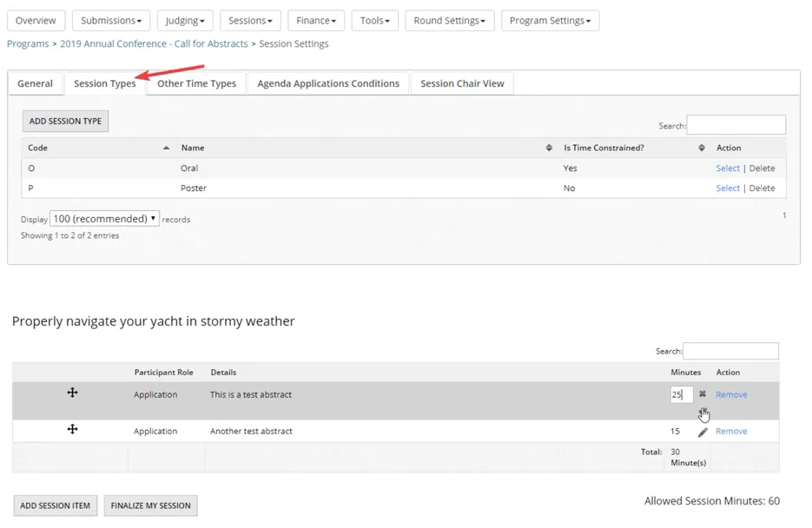Image resolution: width=812 pixels, height=528 pixels.
Task: Click the '15' minutes value
Action: point(675,432)
